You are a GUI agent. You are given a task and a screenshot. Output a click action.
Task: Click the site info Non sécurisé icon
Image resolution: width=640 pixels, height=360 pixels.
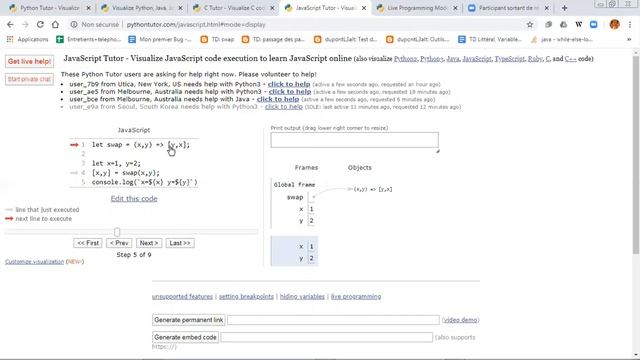[74, 24]
